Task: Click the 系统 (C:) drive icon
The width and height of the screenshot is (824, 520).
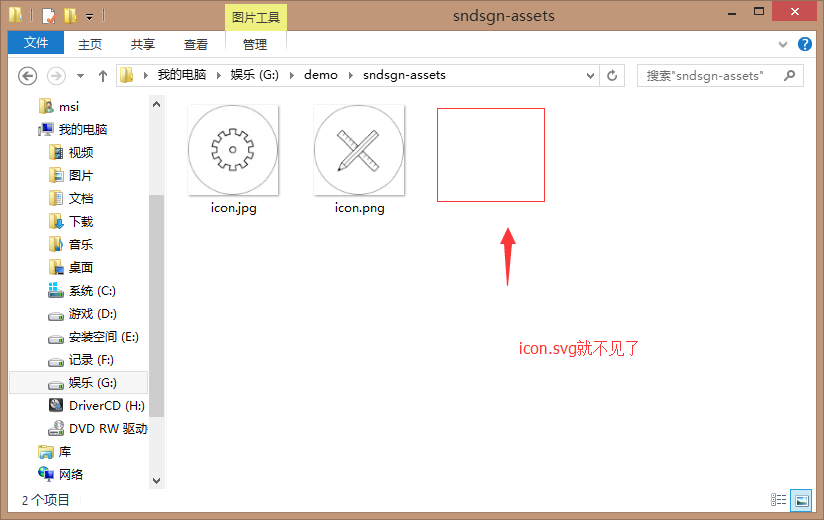Action: [55, 290]
